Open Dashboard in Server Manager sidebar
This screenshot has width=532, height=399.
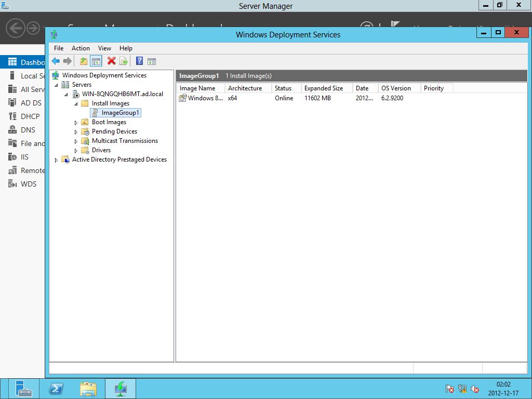22,62
